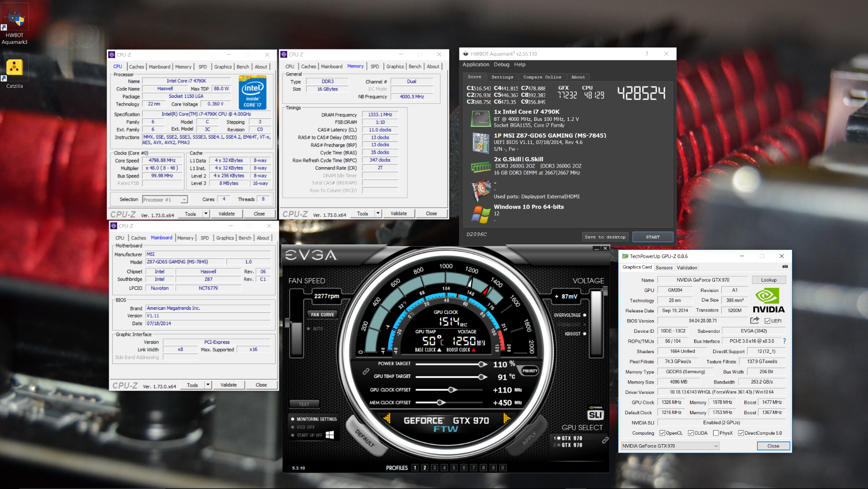Select GPU 2 GTX 970 in GPU Select

click(x=568, y=445)
